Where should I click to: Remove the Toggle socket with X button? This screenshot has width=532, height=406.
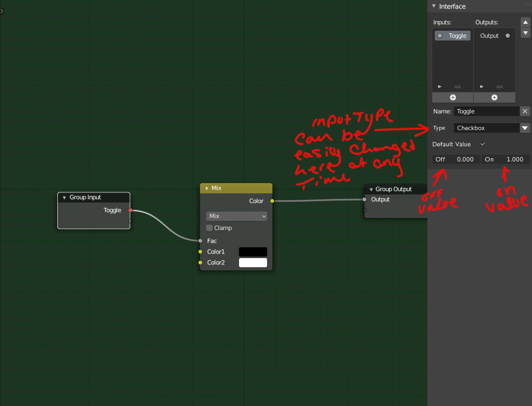point(525,111)
